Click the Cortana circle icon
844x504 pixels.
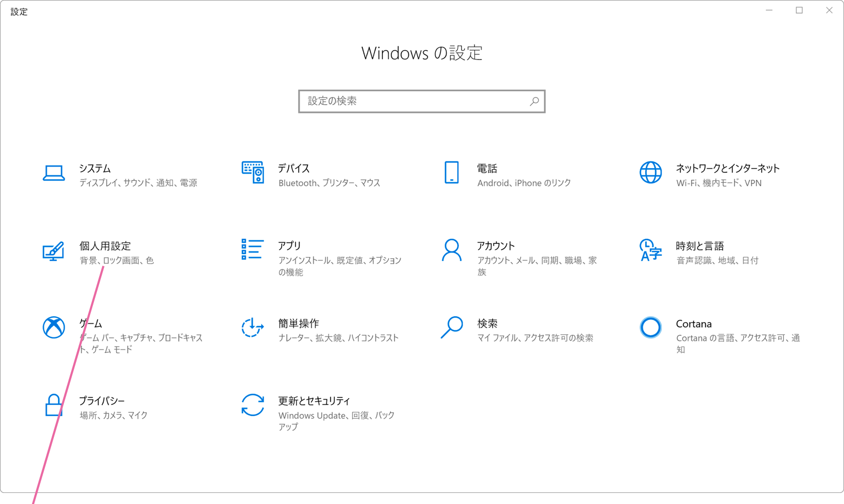click(650, 327)
